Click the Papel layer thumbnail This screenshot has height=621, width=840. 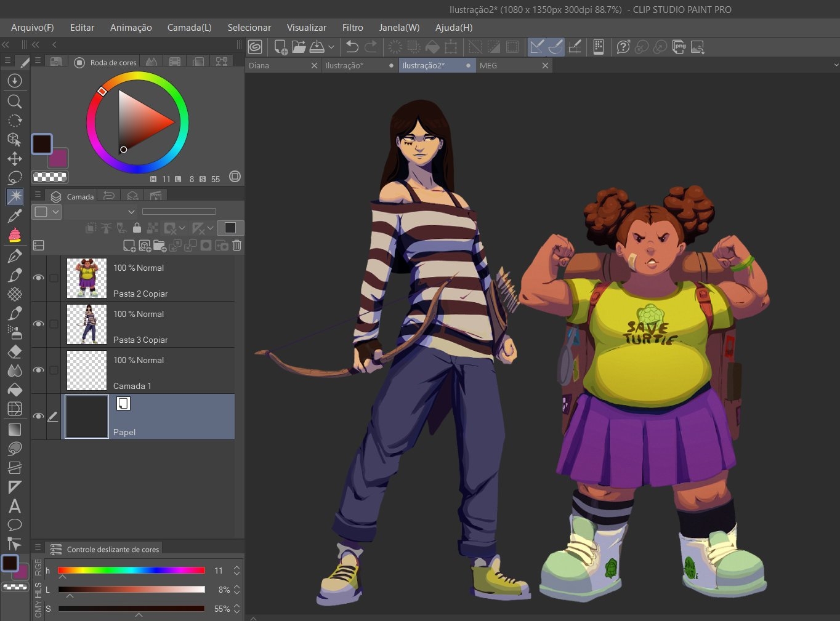click(87, 417)
